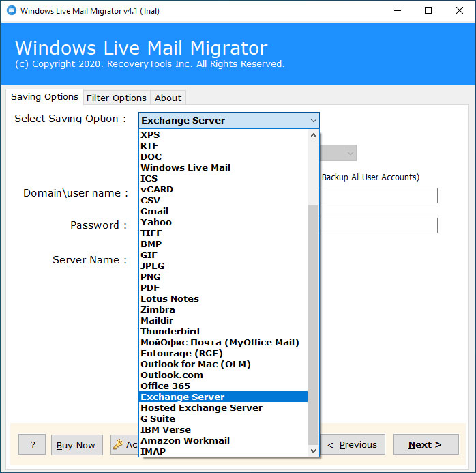Select PNG saving option
Viewport: 476px width, 473px height.
[224, 277]
